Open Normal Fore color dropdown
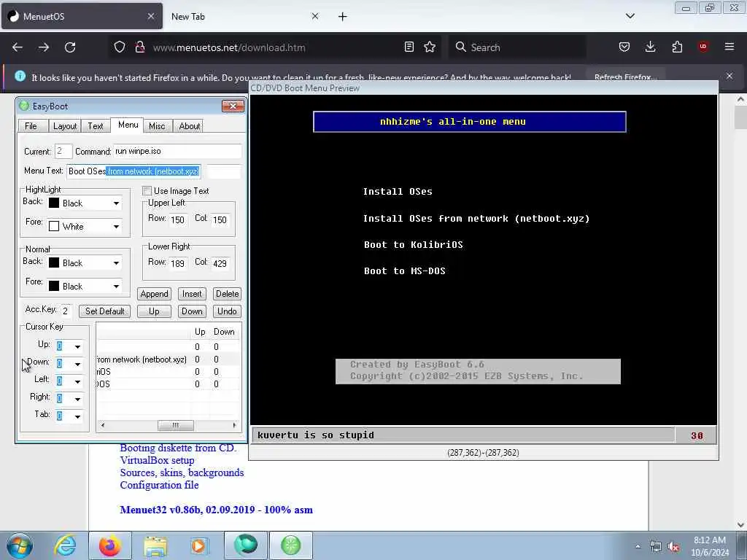Screen dimensions: 747x560 pos(116,286)
